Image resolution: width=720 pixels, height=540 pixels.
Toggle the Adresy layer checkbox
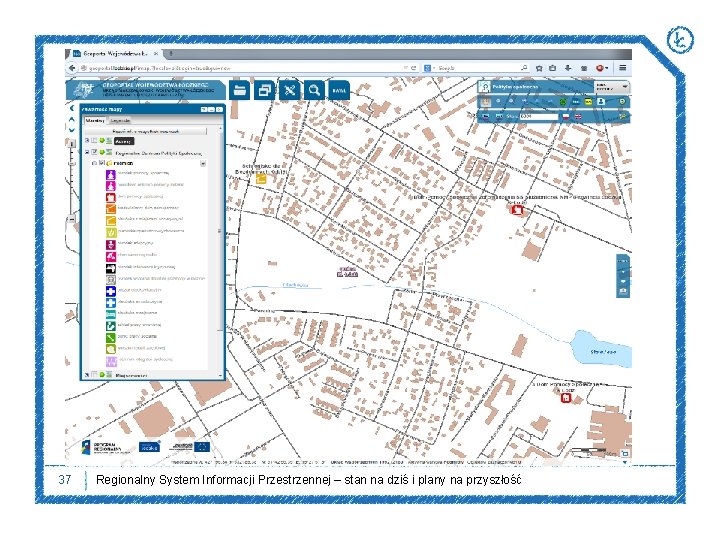click(x=94, y=141)
